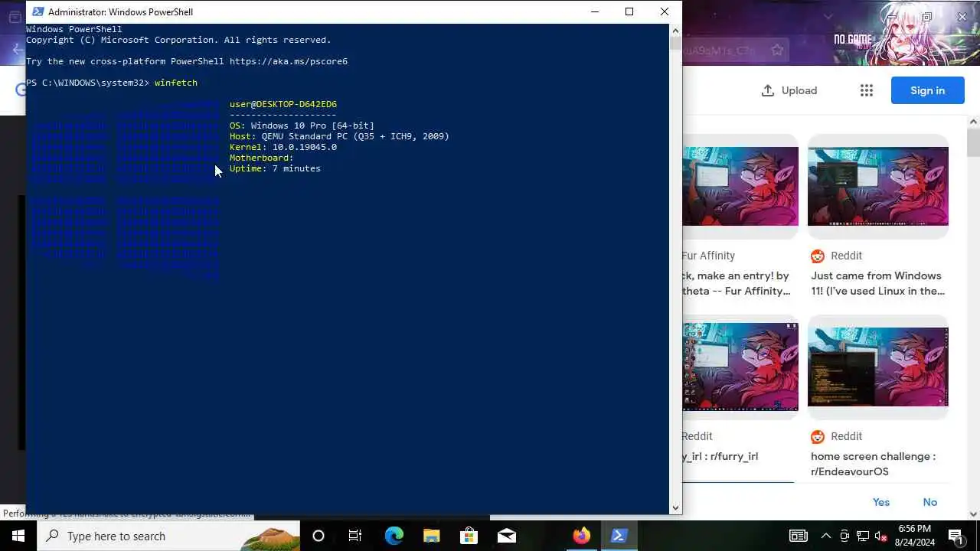Open Cortana from the taskbar
The width and height of the screenshot is (980, 551).
tap(318, 536)
